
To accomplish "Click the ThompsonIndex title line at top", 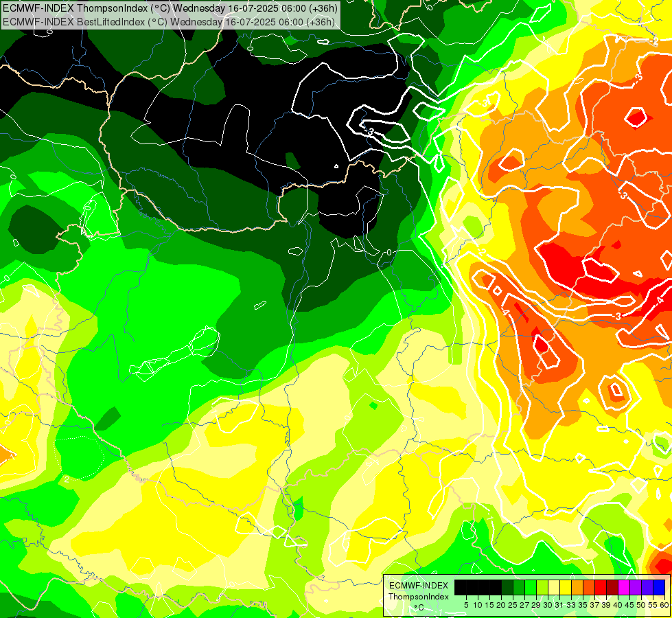I will [x=170, y=8].
